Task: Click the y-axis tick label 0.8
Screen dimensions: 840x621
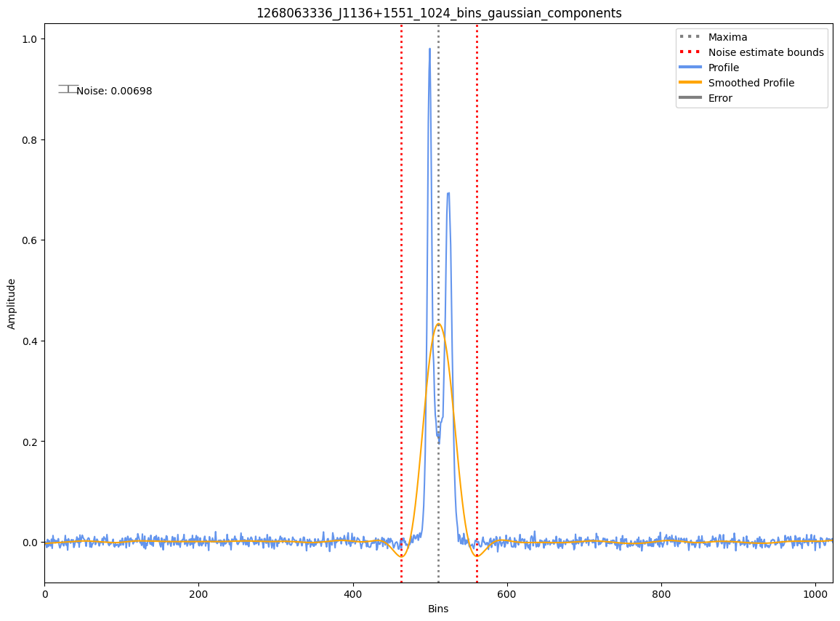Action: [30, 139]
